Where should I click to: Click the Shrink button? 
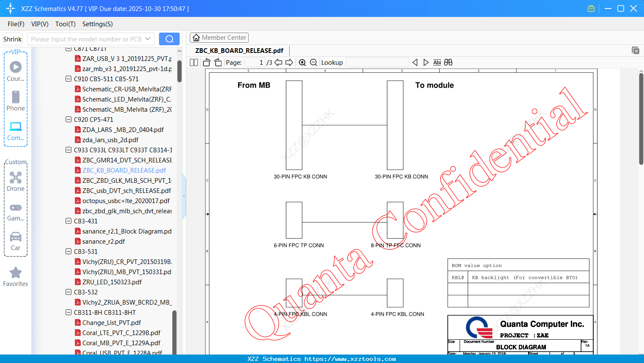[12, 39]
